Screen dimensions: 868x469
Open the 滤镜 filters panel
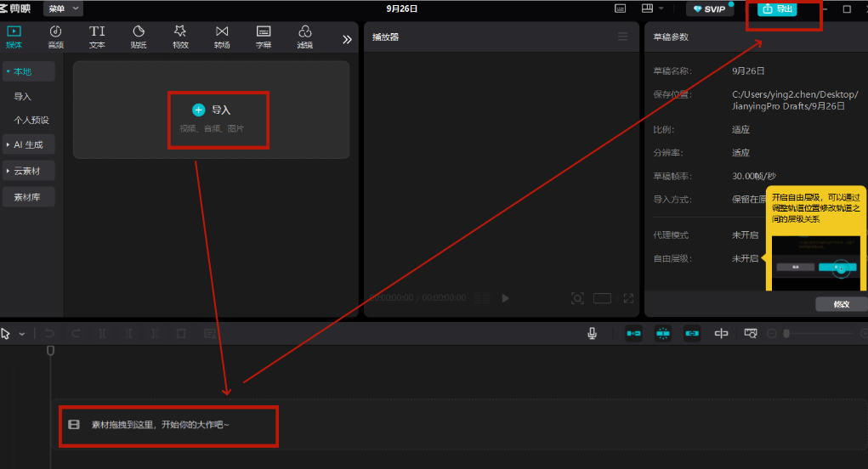(305, 37)
